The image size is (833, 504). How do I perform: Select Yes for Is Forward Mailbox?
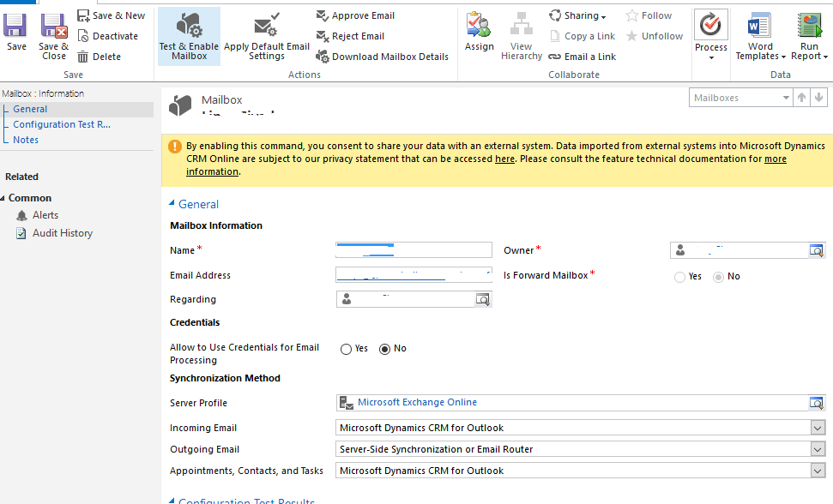679,277
